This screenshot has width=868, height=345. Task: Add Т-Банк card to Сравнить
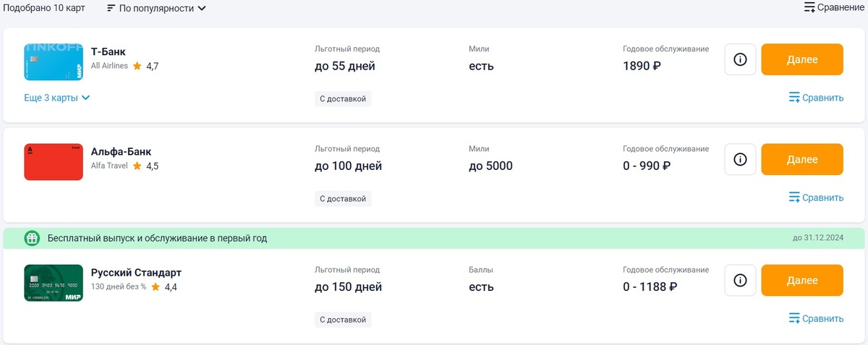coord(816,98)
